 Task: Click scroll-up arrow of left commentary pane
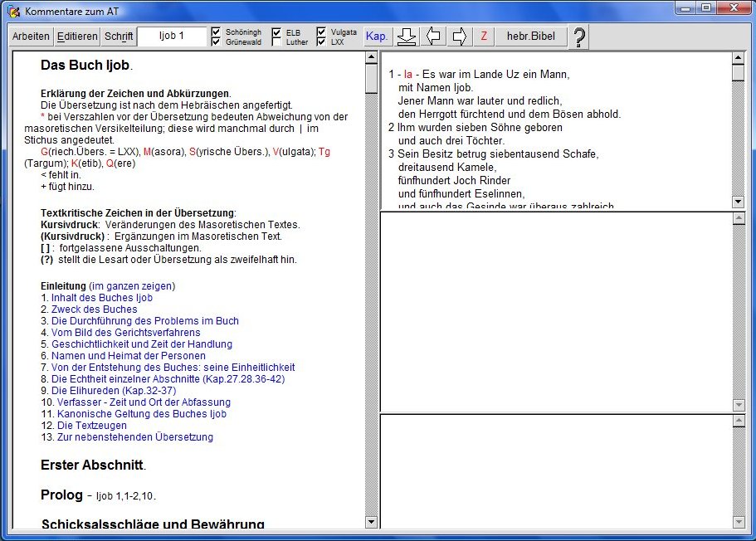(x=371, y=57)
